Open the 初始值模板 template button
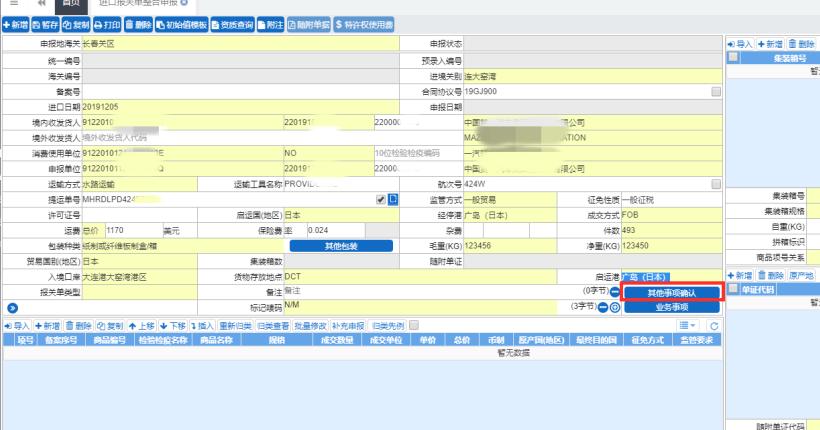This screenshot has width=820, height=430. point(182,25)
